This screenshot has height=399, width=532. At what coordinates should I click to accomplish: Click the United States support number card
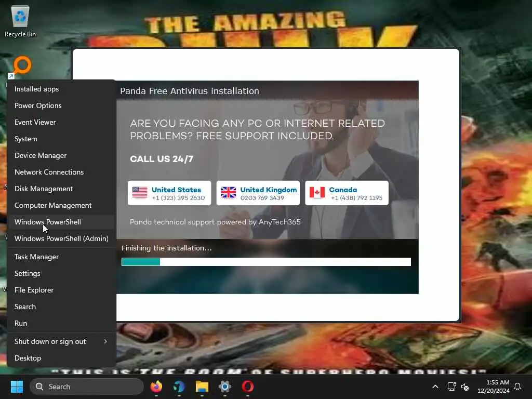(x=169, y=193)
